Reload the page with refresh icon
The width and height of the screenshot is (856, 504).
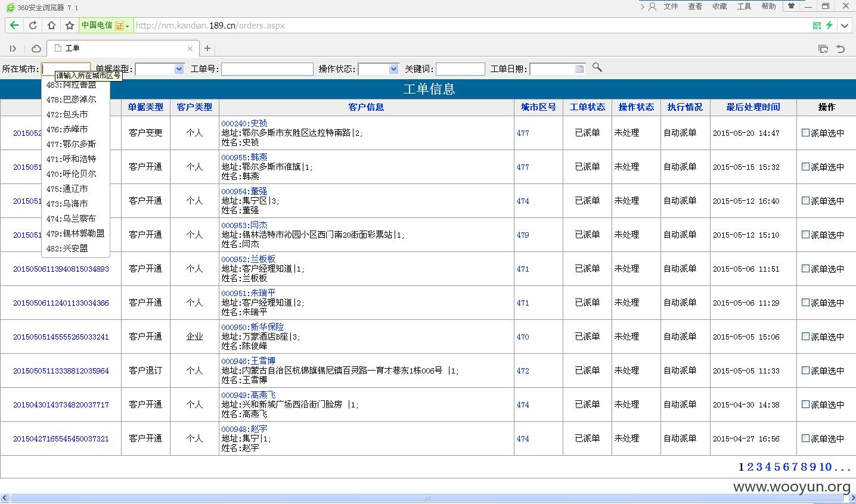pos(33,25)
